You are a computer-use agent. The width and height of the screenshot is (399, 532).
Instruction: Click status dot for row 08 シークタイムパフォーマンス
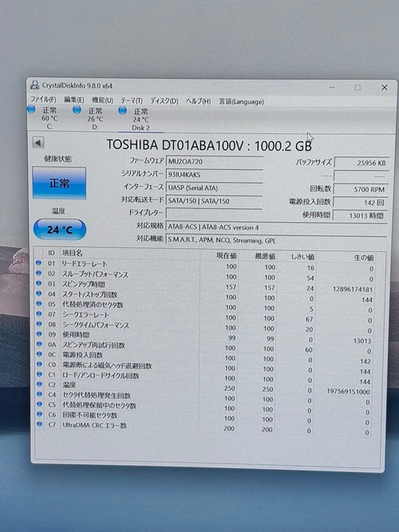(x=39, y=324)
